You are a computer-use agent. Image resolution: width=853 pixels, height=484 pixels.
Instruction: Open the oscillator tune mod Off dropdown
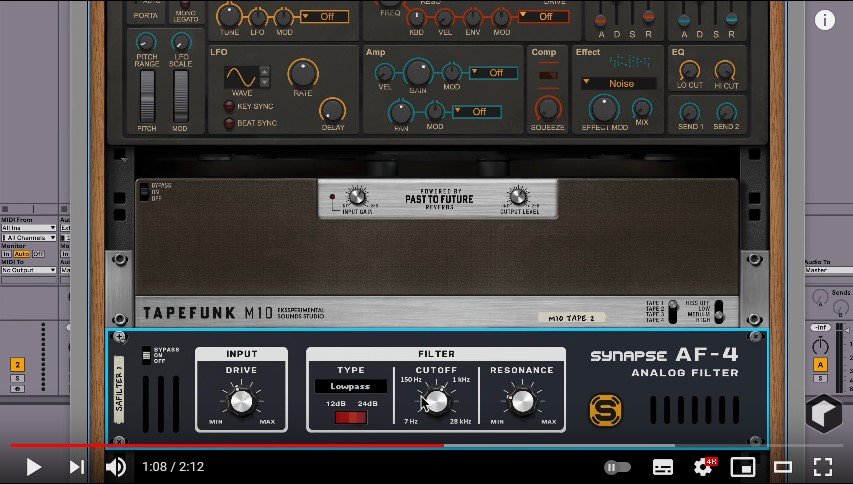point(324,16)
